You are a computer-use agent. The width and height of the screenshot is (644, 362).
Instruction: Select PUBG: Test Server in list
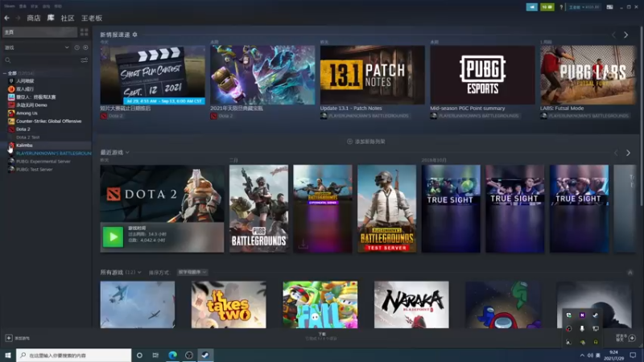pyautogui.click(x=34, y=169)
